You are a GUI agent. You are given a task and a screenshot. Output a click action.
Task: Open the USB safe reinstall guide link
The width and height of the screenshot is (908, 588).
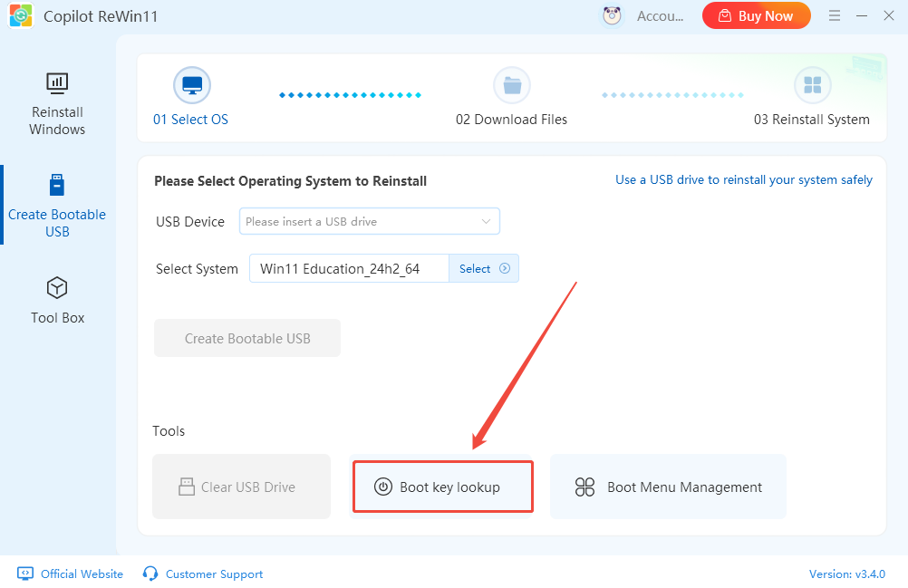pyautogui.click(x=743, y=179)
